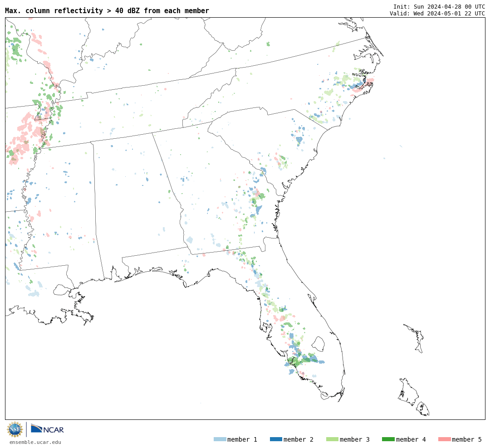This screenshot has height=448, width=490.
Task: Click the member 5 pink swatch
Action: pos(444,439)
